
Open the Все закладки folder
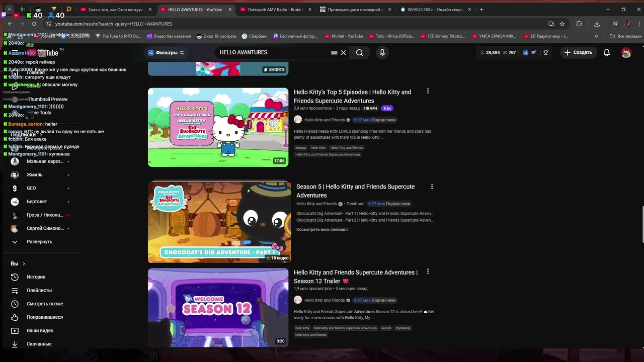click(626, 36)
